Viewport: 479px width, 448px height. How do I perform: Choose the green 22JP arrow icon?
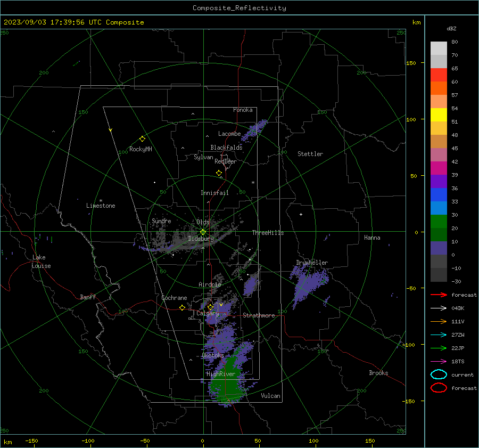coord(439,348)
